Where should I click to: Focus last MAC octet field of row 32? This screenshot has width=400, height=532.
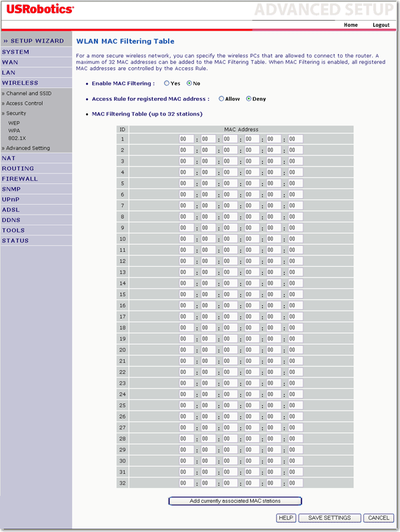click(295, 483)
